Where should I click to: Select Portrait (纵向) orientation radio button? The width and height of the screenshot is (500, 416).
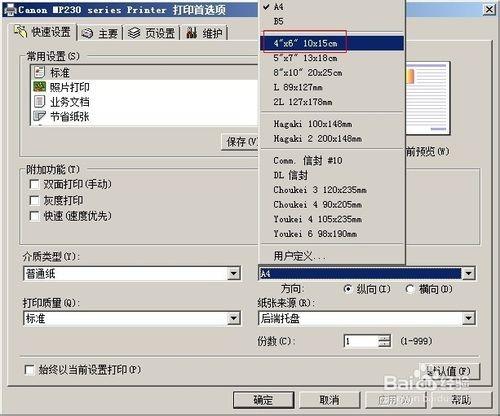click(x=348, y=289)
